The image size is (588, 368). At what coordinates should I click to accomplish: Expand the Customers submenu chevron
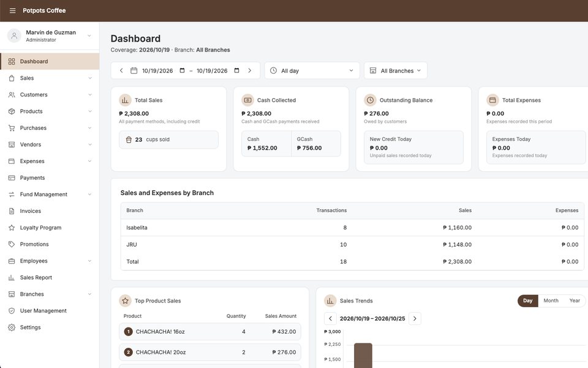pos(90,94)
